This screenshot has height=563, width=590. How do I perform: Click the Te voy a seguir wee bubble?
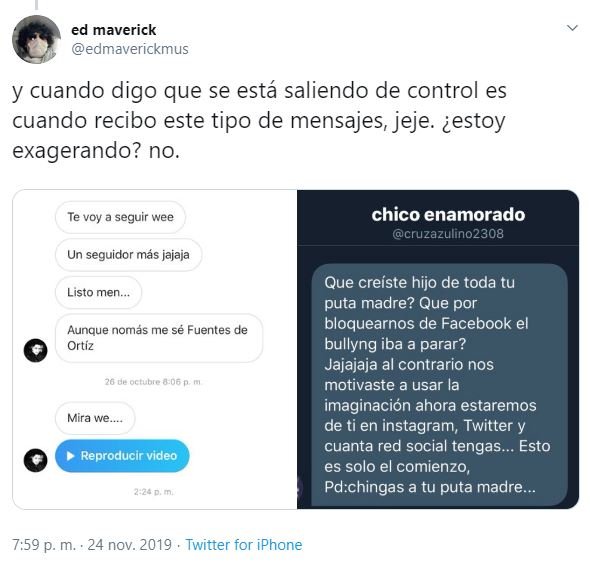120,217
